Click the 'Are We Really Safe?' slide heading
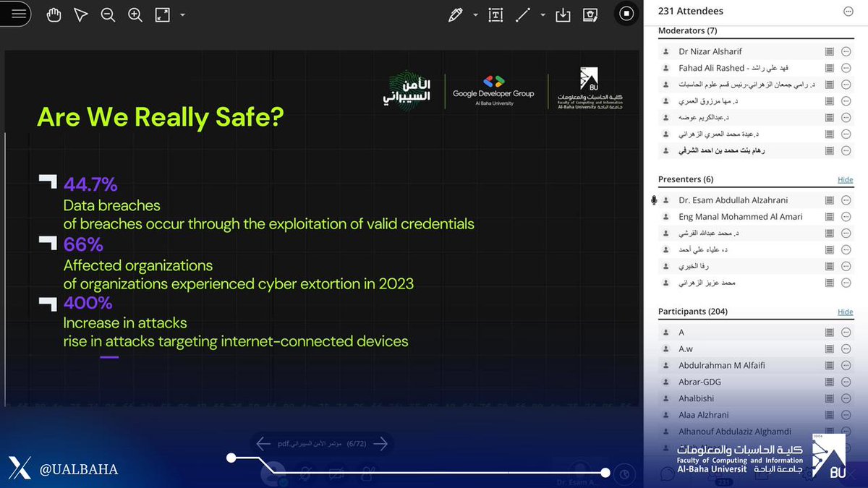The height and width of the screenshot is (488, 868). (160, 116)
